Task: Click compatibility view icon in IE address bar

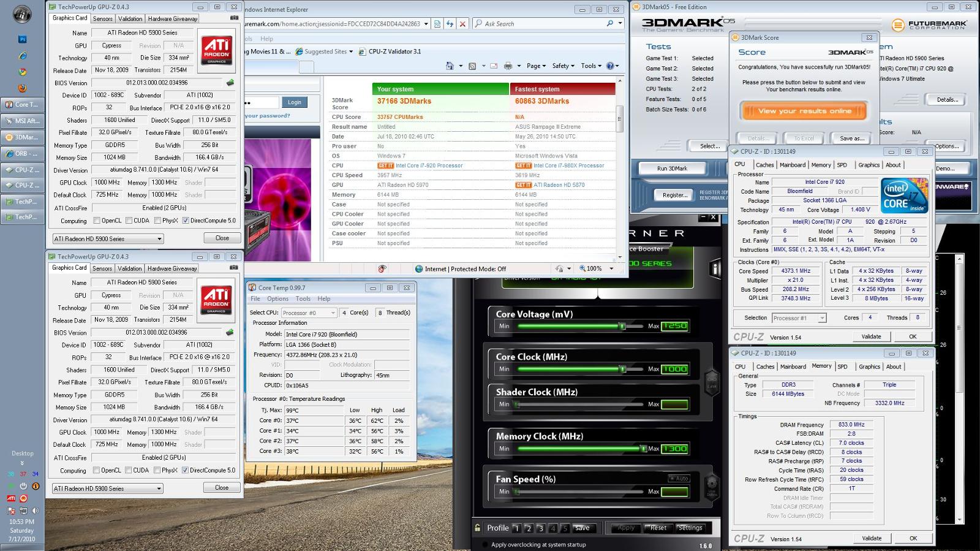Action: tap(437, 23)
